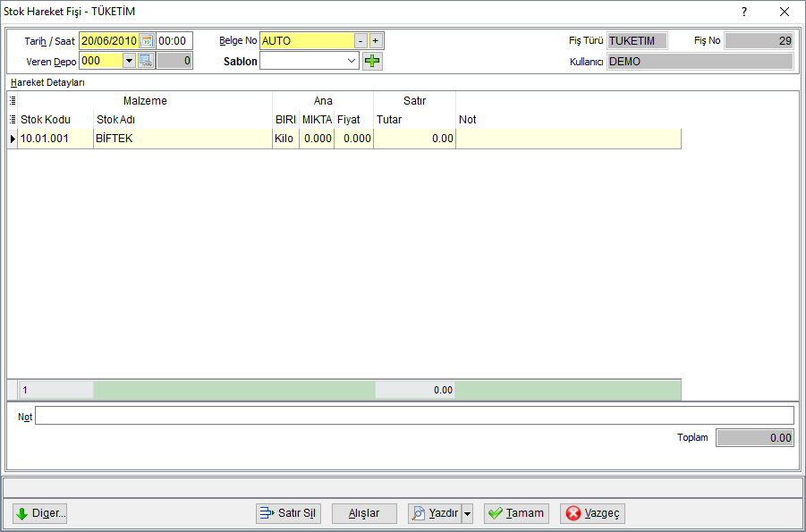806x532 pixels.
Task: Add template with green plus icon
Action: [372, 61]
